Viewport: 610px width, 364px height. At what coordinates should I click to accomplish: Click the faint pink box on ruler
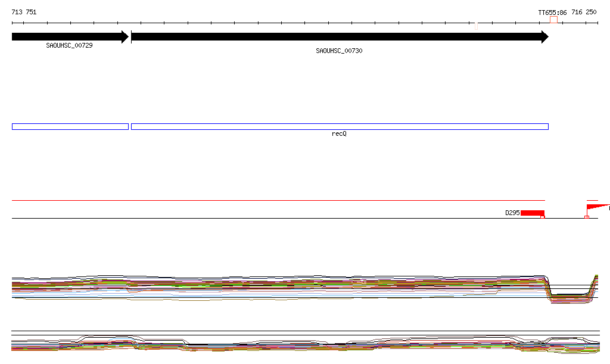476,26
